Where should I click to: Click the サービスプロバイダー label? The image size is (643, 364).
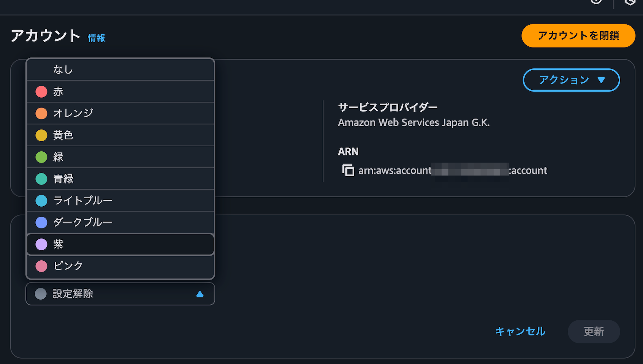click(388, 108)
